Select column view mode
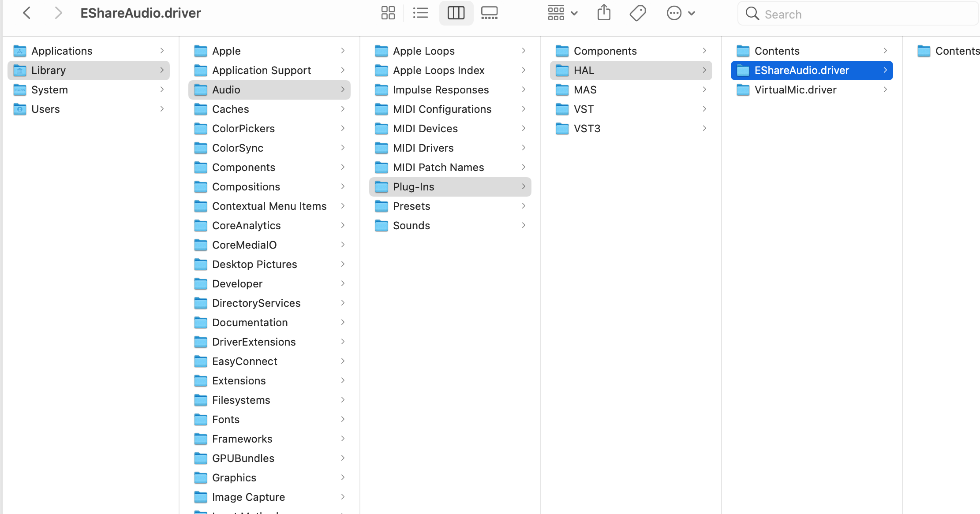Viewport: 980px width, 514px height. [456, 13]
